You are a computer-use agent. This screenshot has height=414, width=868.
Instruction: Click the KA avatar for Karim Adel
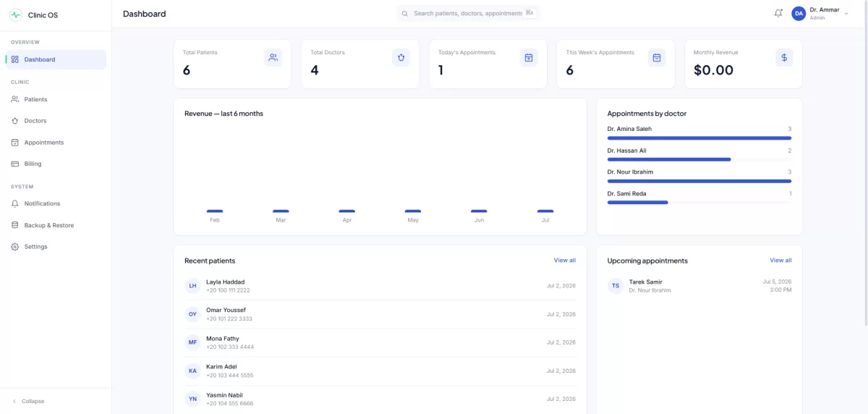pos(192,371)
